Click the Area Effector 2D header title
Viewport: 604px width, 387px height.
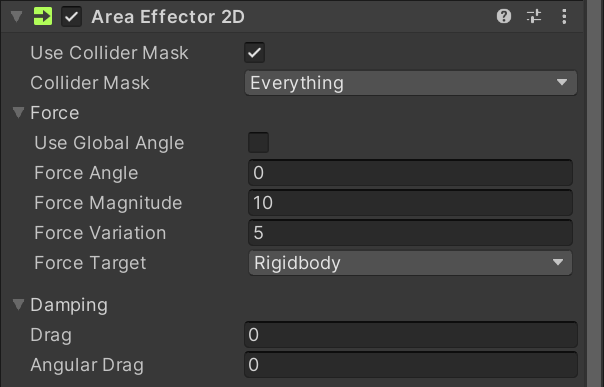coord(168,17)
